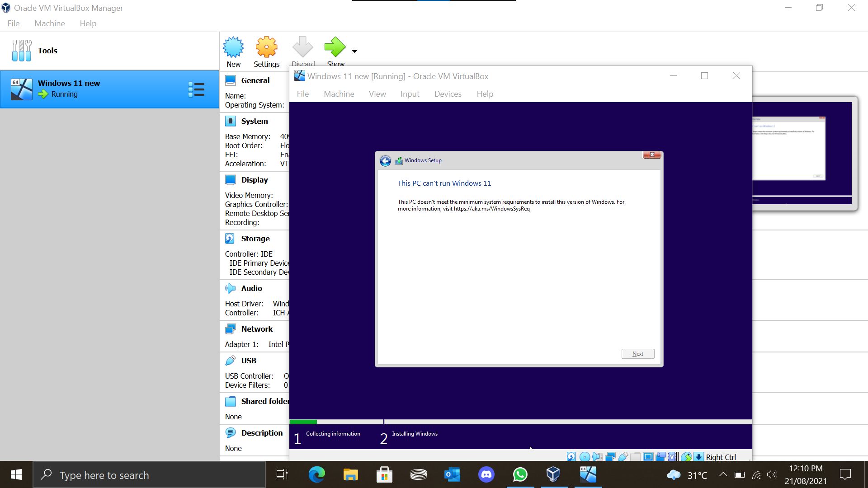Click the 'This PC can't run Windows 11' heading
The image size is (868, 488).
pyautogui.click(x=444, y=183)
